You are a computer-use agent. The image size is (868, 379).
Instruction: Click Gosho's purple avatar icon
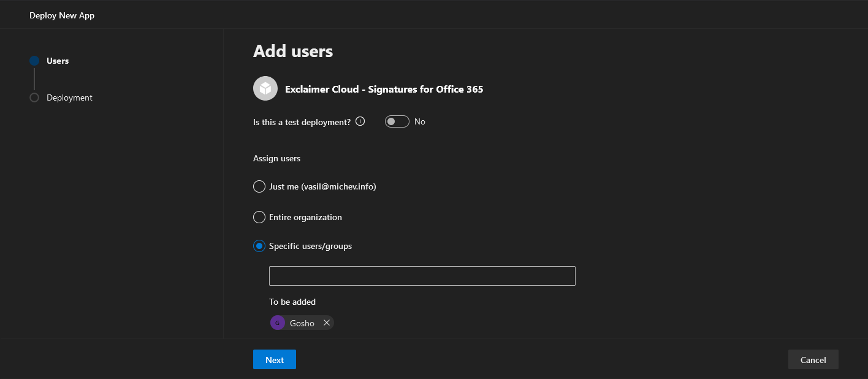[278, 323]
